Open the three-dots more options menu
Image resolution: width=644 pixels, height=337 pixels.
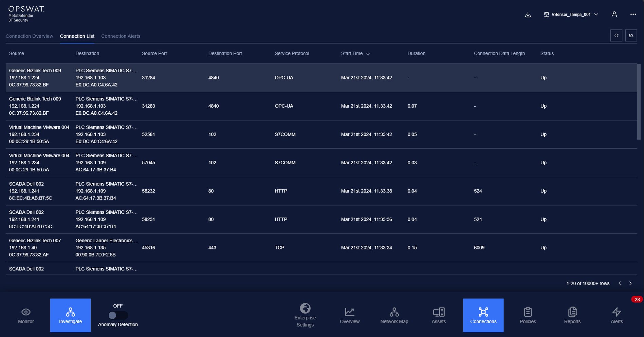click(x=633, y=14)
